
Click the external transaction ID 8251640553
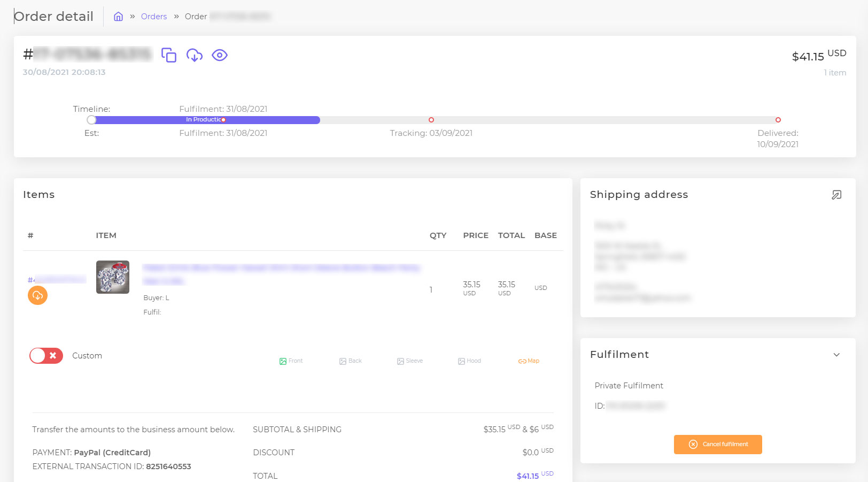click(168, 466)
